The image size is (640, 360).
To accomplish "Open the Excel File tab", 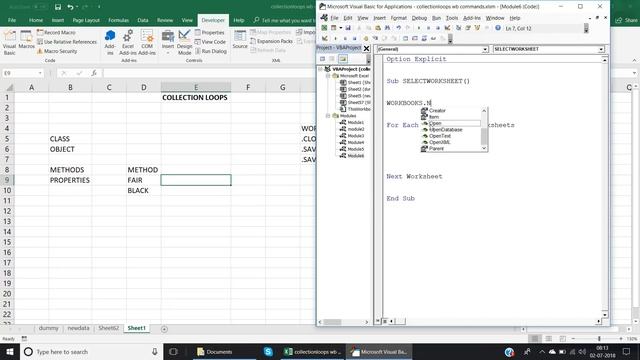I will click(x=12, y=20).
